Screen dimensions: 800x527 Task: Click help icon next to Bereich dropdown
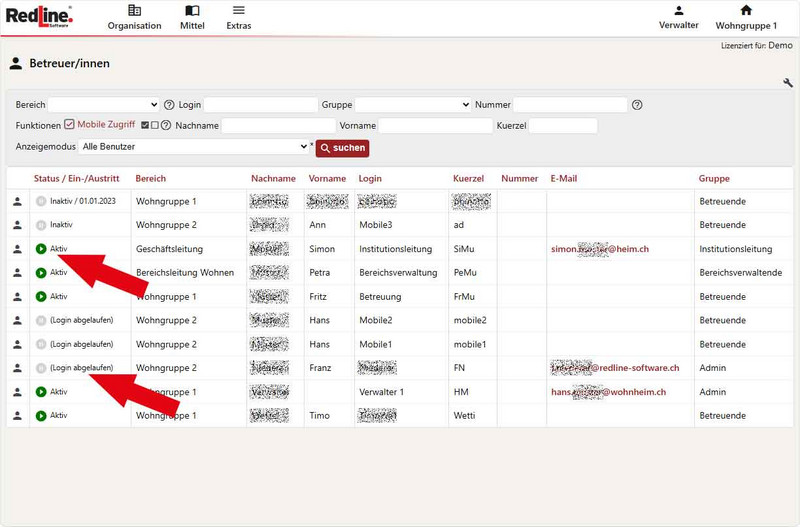pyautogui.click(x=169, y=105)
